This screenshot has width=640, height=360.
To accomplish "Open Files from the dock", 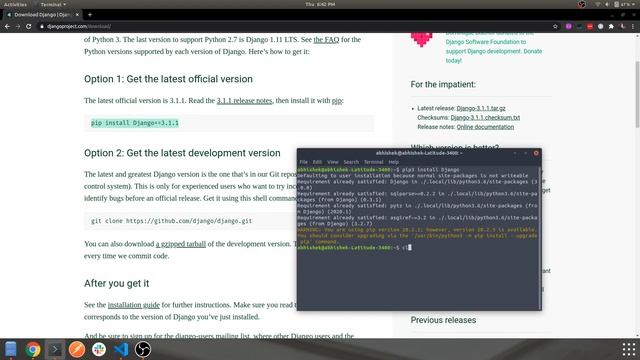I will click(x=11, y=349).
